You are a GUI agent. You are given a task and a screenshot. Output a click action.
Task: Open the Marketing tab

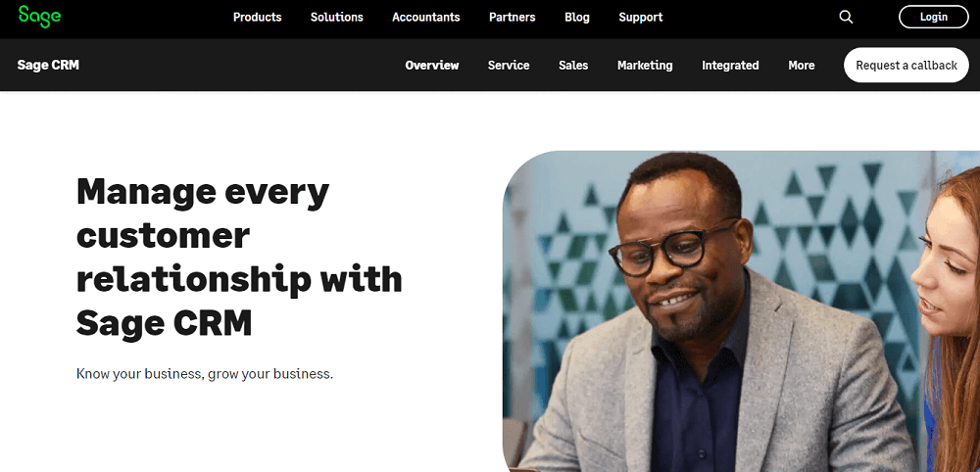point(645,65)
